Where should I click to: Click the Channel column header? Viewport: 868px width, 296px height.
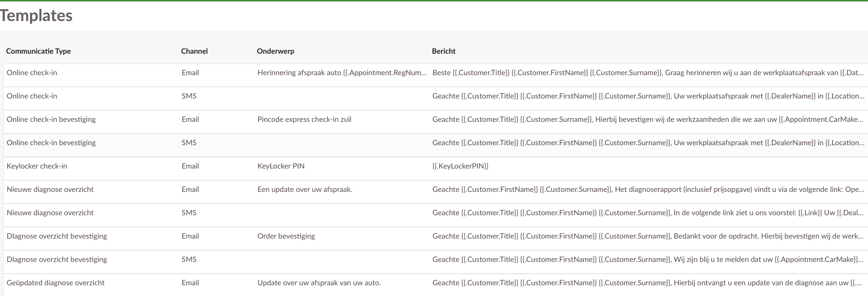[x=194, y=51]
